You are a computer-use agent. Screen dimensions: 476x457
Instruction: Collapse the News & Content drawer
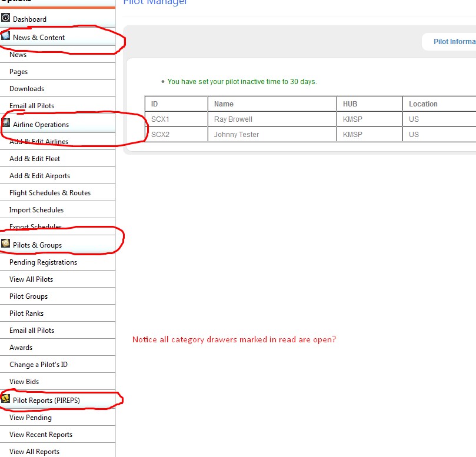pyautogui.click(x=58, y=37)
